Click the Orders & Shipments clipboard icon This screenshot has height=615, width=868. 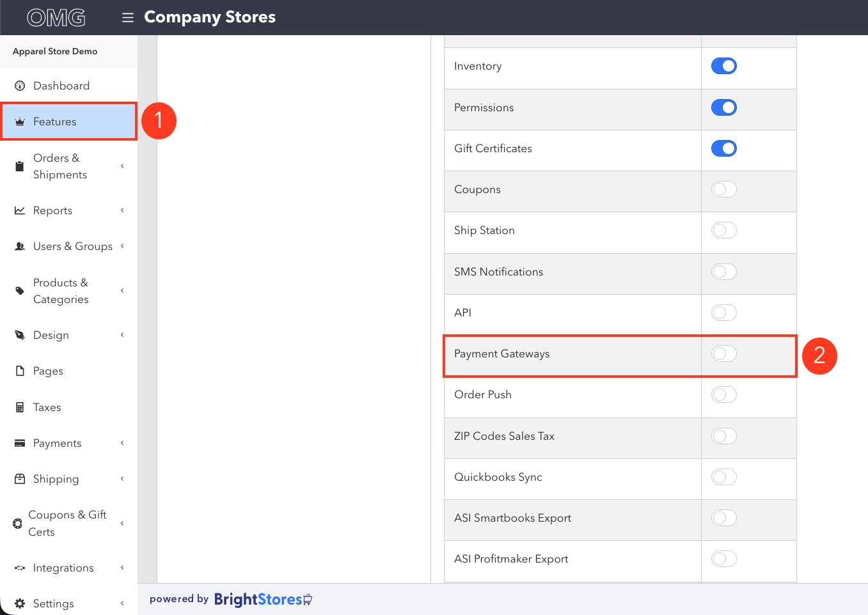point(20,166)
